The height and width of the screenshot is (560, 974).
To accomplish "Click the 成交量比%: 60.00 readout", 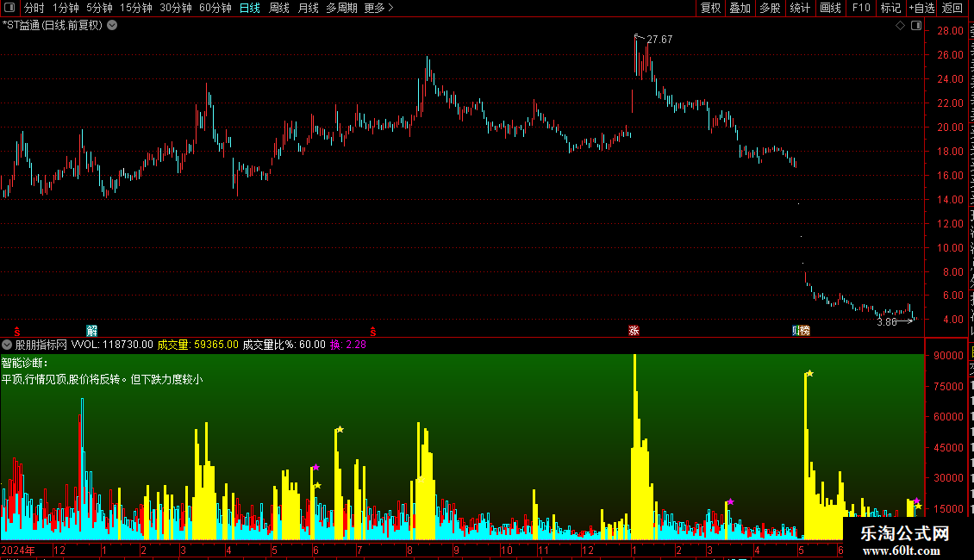I will (284, 345).
